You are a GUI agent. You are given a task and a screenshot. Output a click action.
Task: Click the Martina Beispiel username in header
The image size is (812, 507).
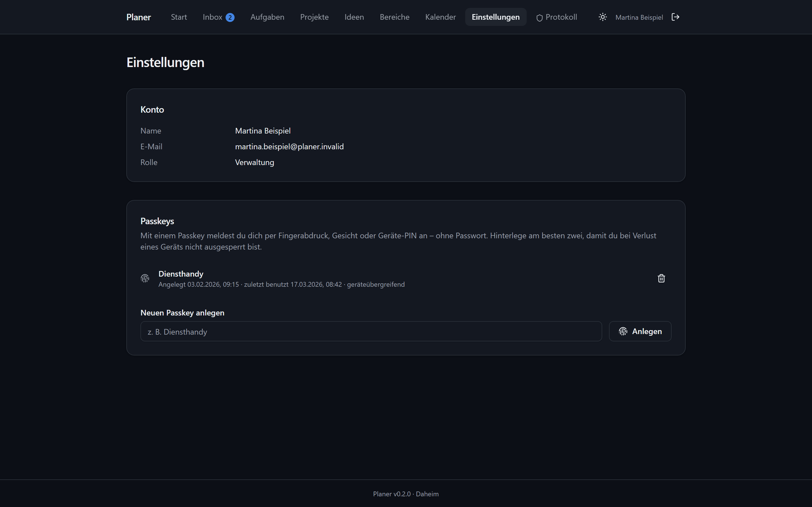639,17
